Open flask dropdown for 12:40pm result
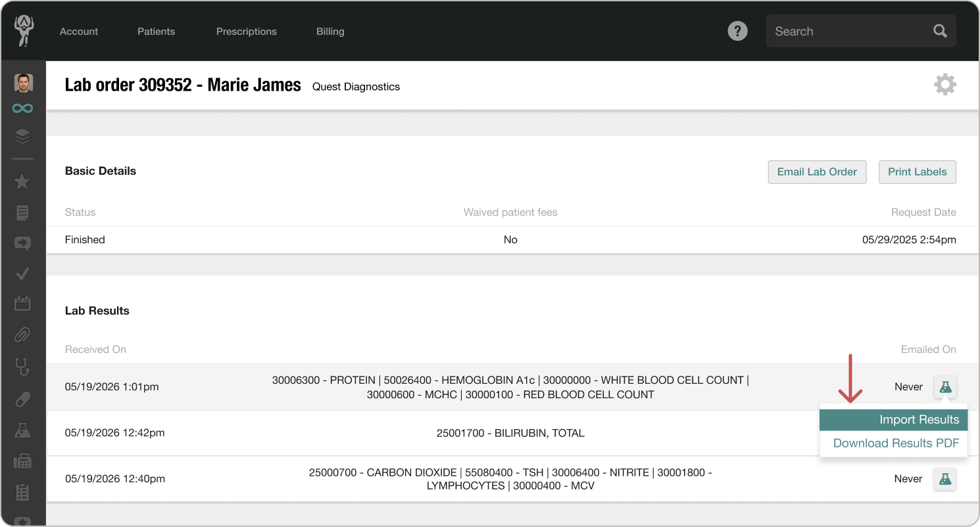Viewport: 980px width, 527px height. coord(945,479)
